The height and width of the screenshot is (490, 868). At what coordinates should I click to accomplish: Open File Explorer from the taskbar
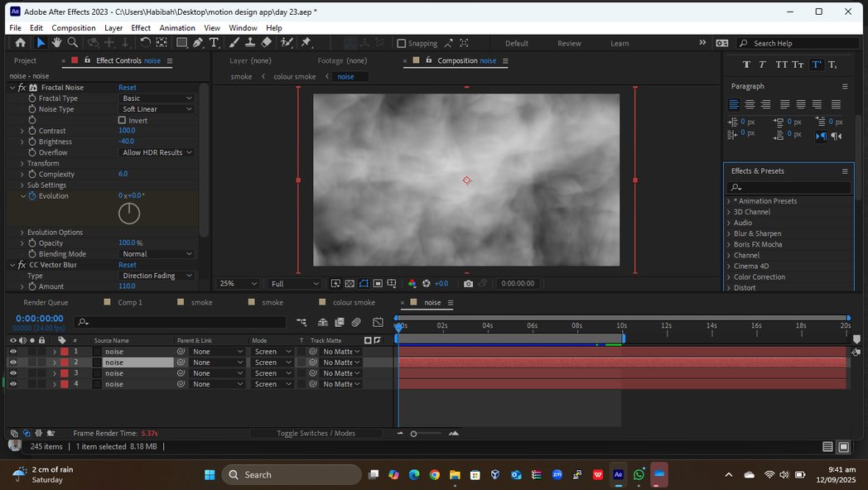[x=455, y=474]
